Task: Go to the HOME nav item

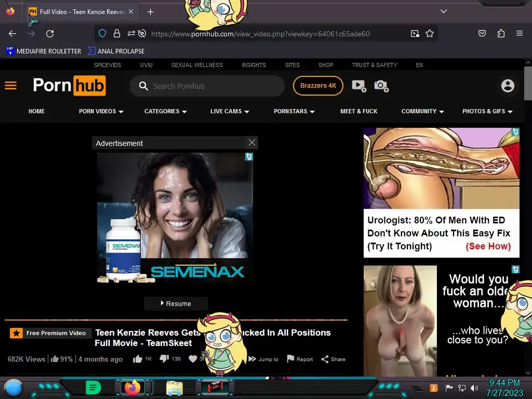Action: click(x=37, y=111)
